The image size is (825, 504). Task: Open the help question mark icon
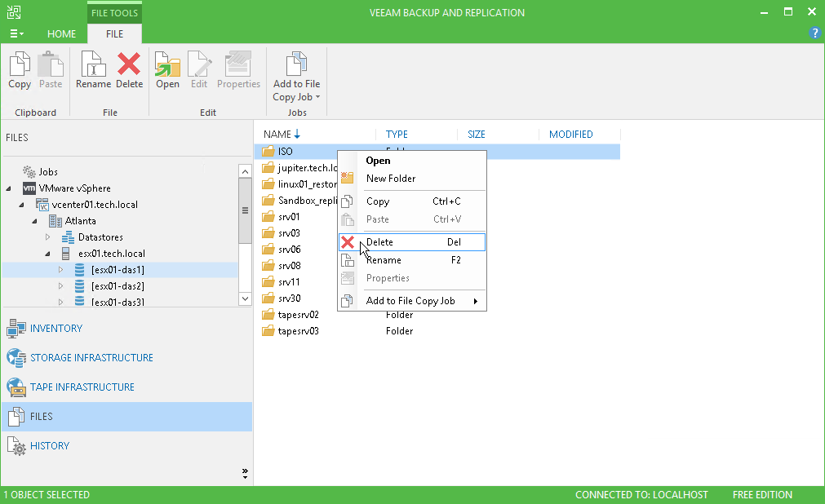click(814, 33)
